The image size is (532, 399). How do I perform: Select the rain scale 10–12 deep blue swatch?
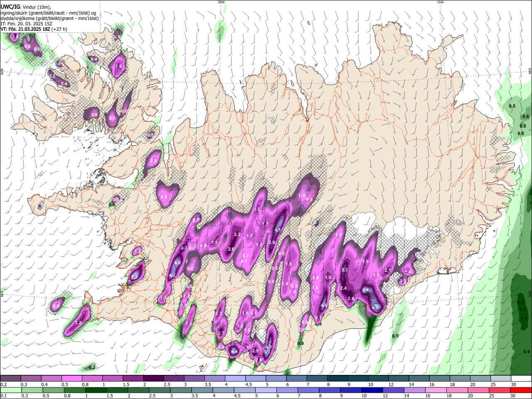tap(371, 390)
